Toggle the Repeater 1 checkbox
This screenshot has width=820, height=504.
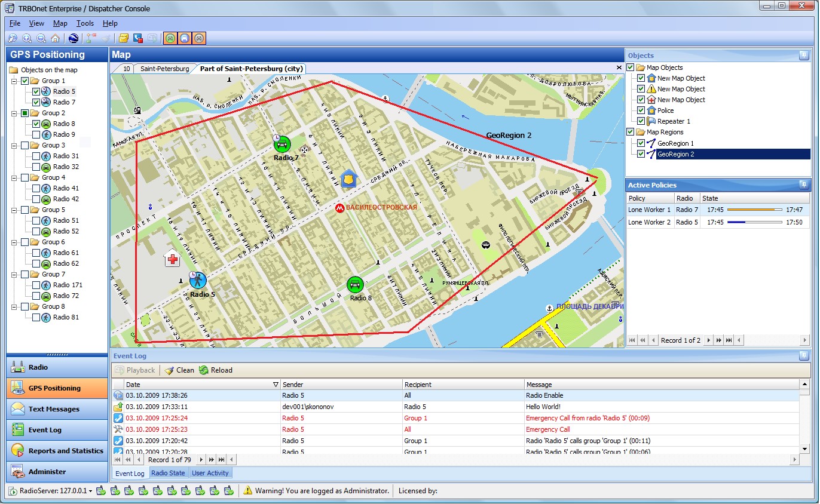coord(641,121)
